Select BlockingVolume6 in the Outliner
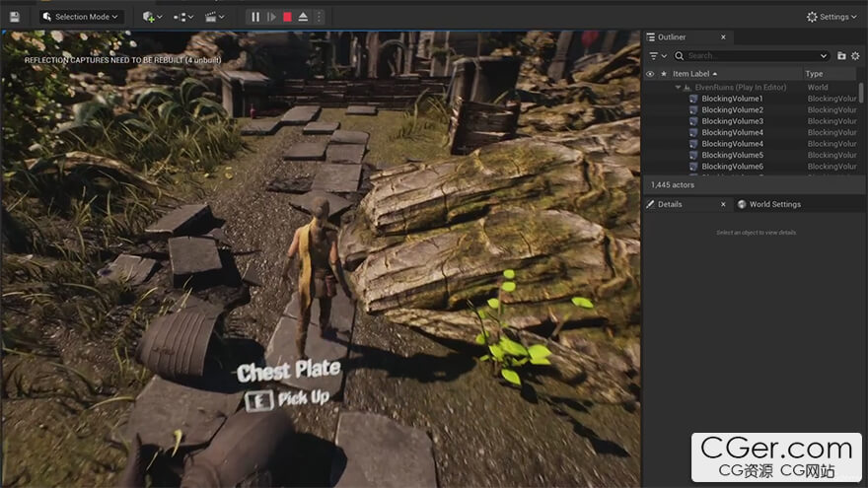This screenshot has height=488, width=868. 732,167
